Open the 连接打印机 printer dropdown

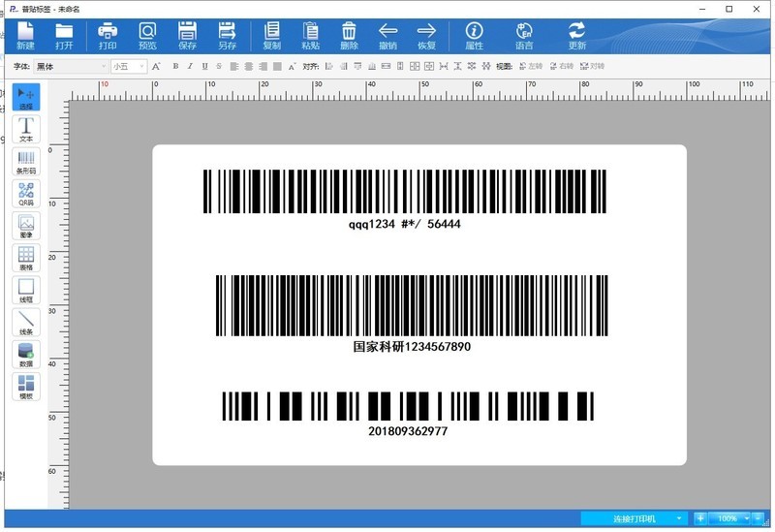(634, 518)
